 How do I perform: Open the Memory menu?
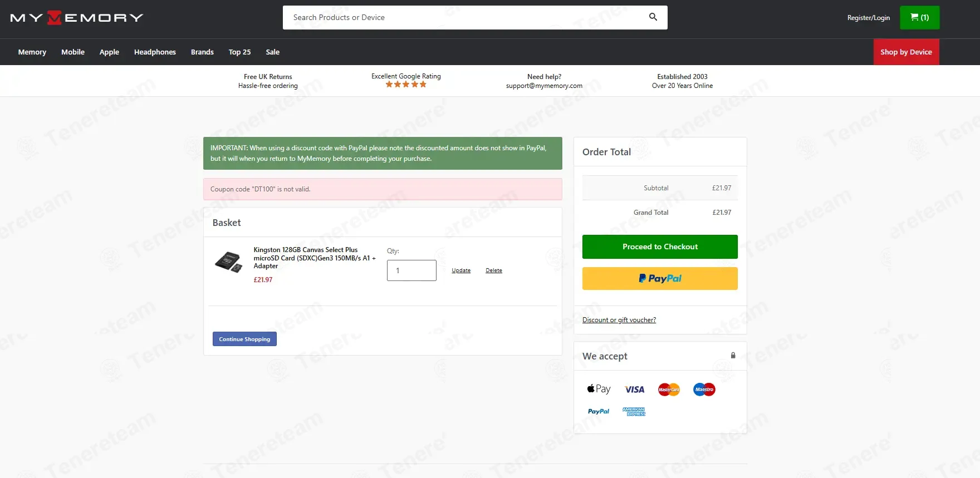pyautogui.click(x=32, y=52)
